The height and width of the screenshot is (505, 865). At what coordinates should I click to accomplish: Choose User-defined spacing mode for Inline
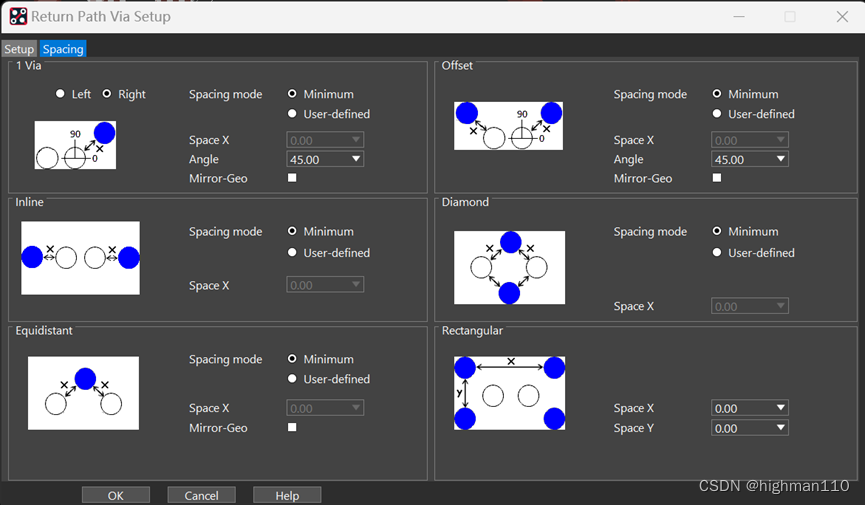[x=292, y=253]
